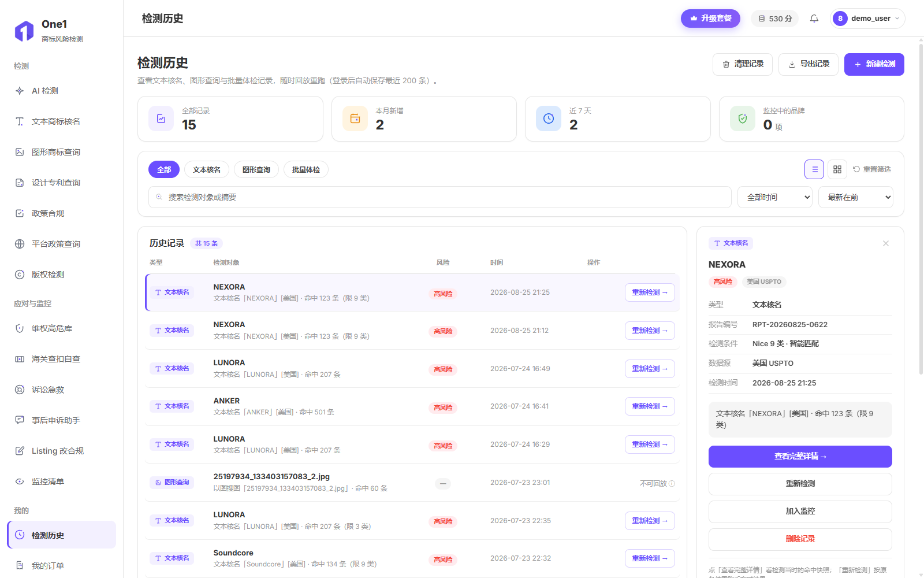Click the 平台政策查询 globe icon
Image resolution: width=924 pixels, height=578 pixels.
click(x=20, y=244)
